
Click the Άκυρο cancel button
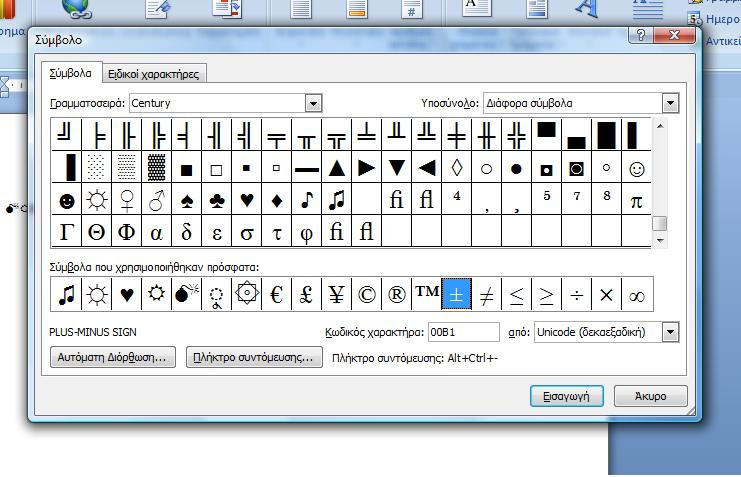coord(650,396)
